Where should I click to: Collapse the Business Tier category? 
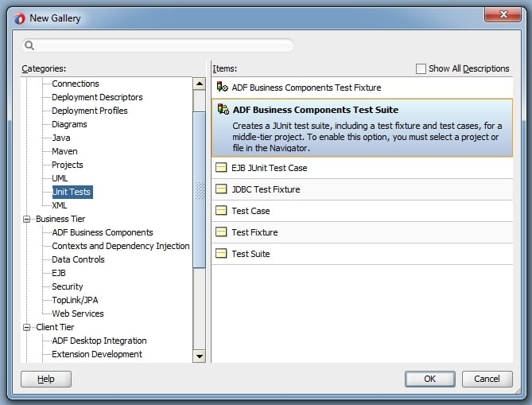point(26,219)
